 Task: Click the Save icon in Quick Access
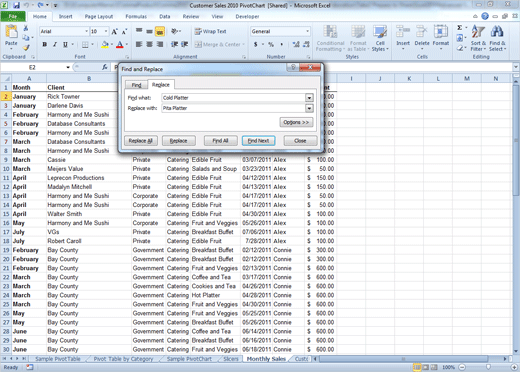pos(17,5)
